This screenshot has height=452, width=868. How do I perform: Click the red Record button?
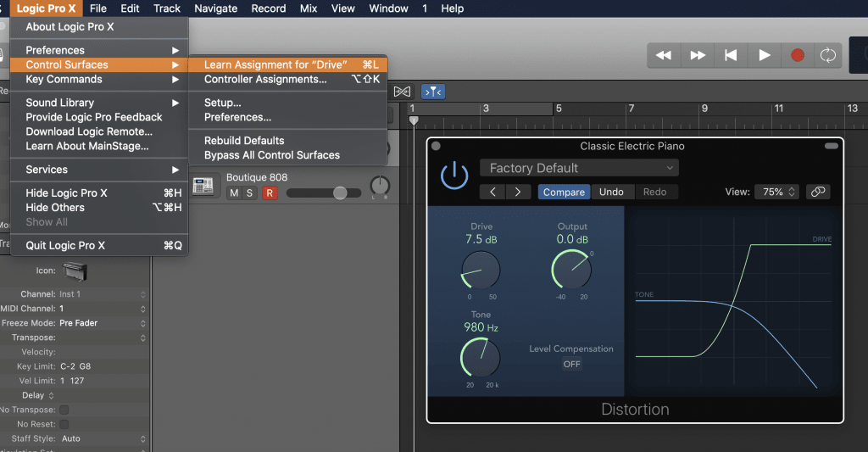(x=798, y=55)
